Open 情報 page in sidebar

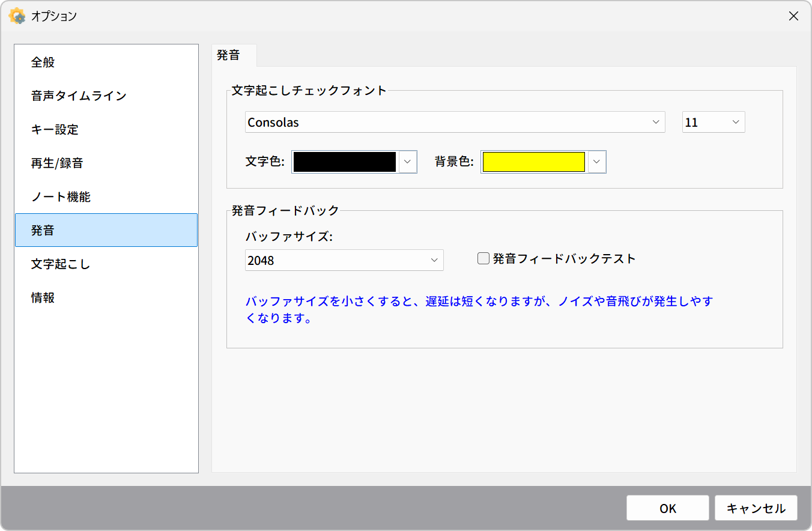106,298
